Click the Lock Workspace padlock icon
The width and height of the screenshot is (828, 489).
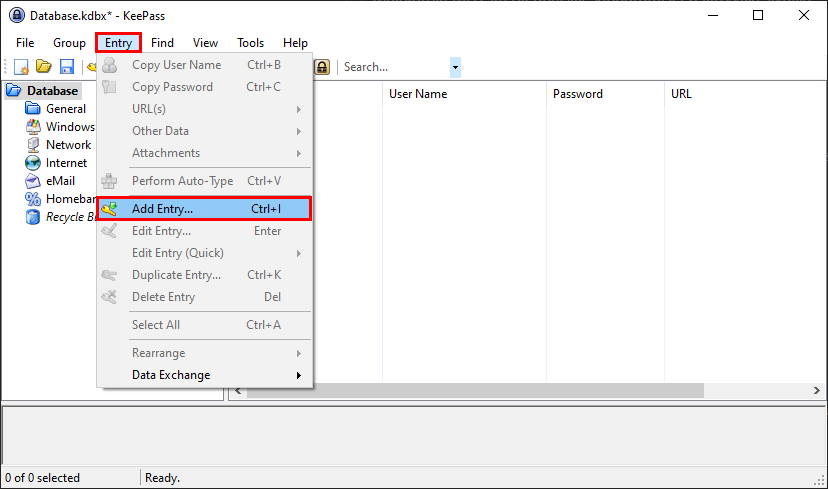coord(322,67)
